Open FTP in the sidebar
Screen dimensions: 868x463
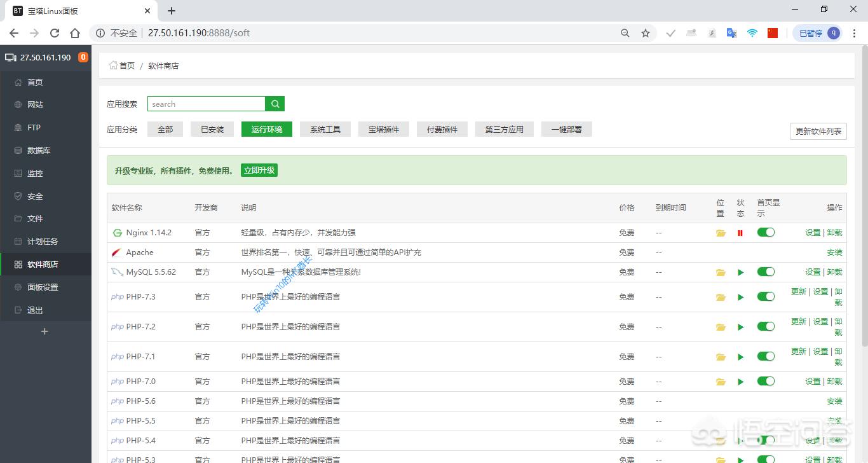click(x=46, y=128)
